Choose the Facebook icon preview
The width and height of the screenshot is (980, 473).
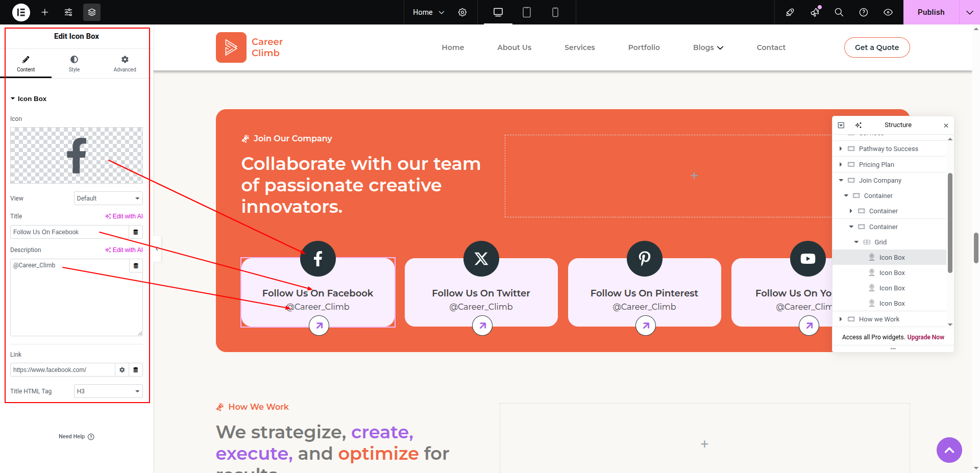[x=77, y=155]
